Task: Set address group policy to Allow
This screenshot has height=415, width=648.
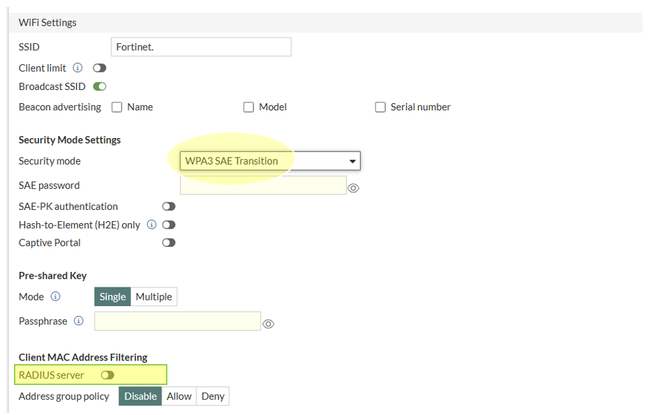Action: pos(179,397)
